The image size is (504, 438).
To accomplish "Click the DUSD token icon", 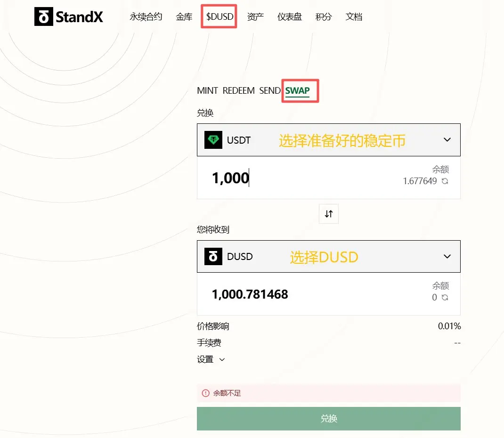I will tap(213, 256).
